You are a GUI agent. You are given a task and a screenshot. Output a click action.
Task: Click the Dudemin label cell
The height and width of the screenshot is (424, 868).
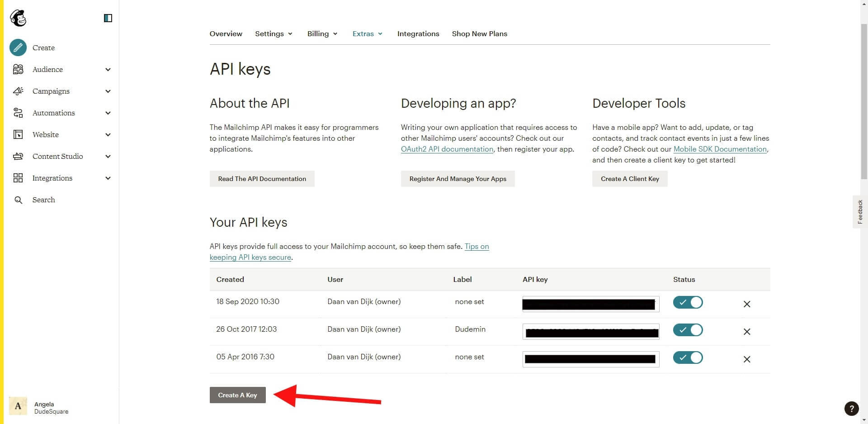(x=470, y=329)
